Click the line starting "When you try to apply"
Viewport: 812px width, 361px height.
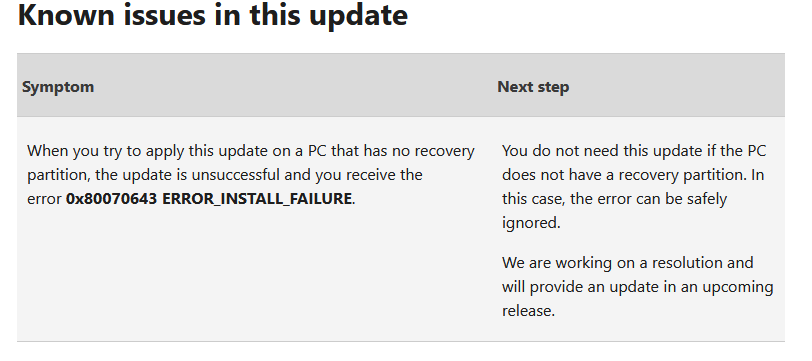251,151
